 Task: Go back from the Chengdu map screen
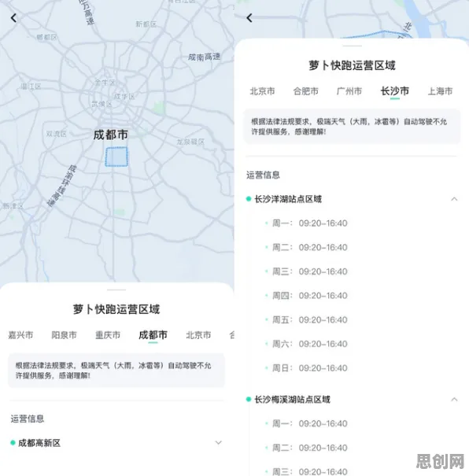point(13,18)
